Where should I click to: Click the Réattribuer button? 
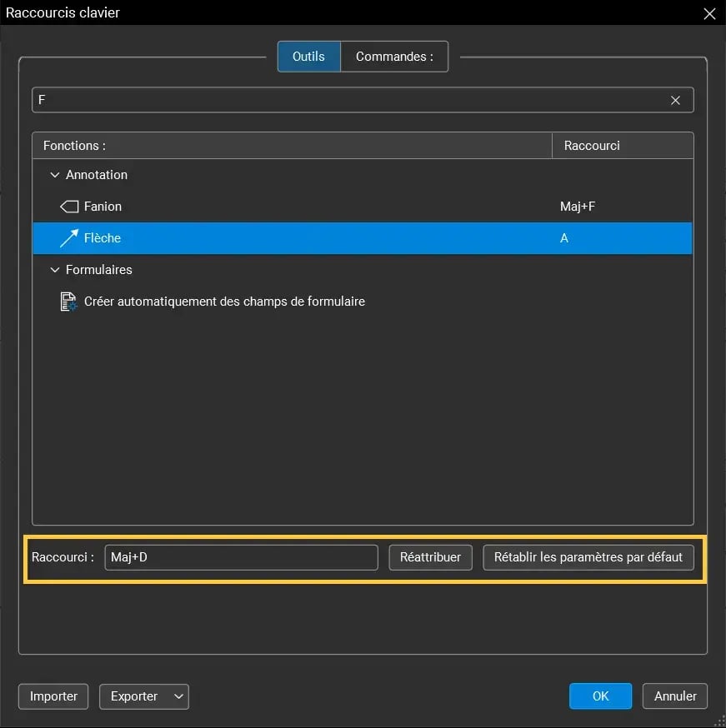point(430,557)
